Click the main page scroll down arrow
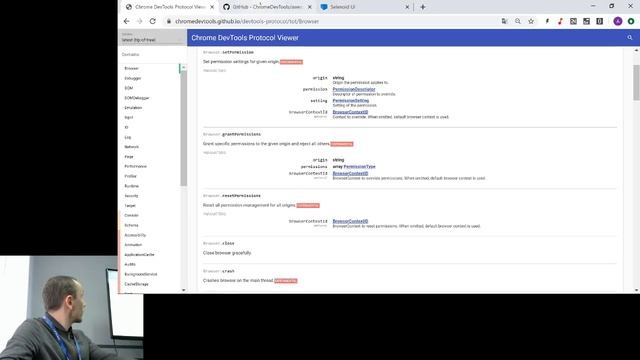640x360 pixels. point(636,290)
